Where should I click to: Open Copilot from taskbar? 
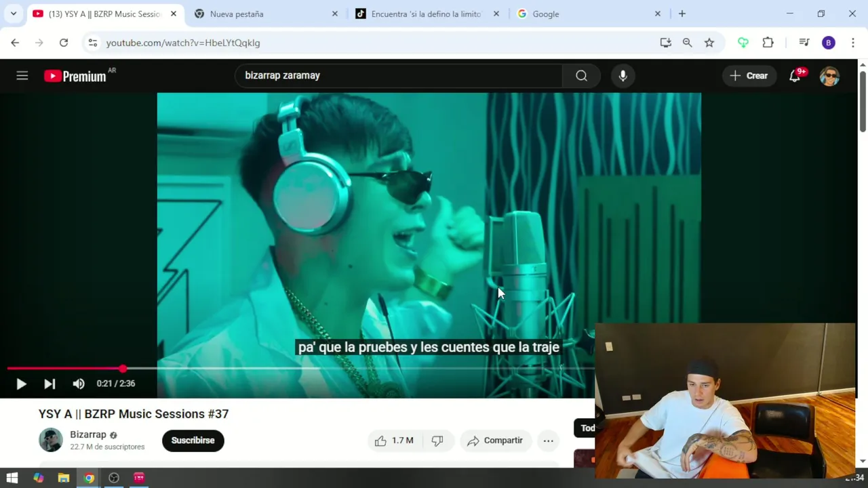[x=38, y=478]
